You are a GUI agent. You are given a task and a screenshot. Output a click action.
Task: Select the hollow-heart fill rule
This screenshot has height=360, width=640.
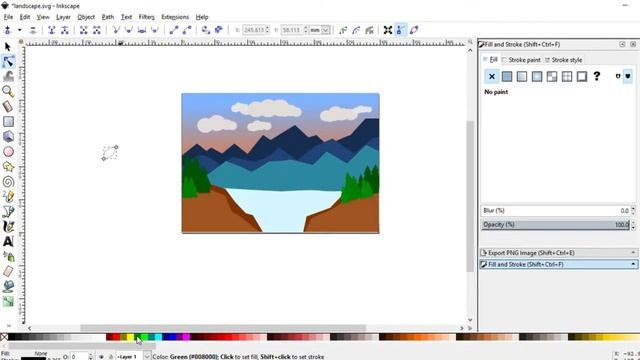(618, 76)
